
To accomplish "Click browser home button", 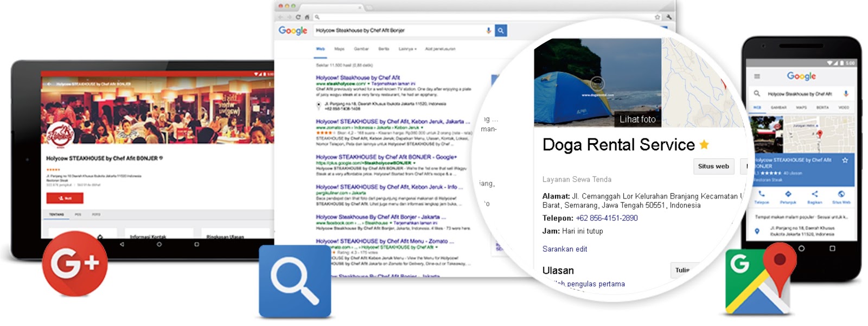I will pyautogui.click(x=307, y=17).
